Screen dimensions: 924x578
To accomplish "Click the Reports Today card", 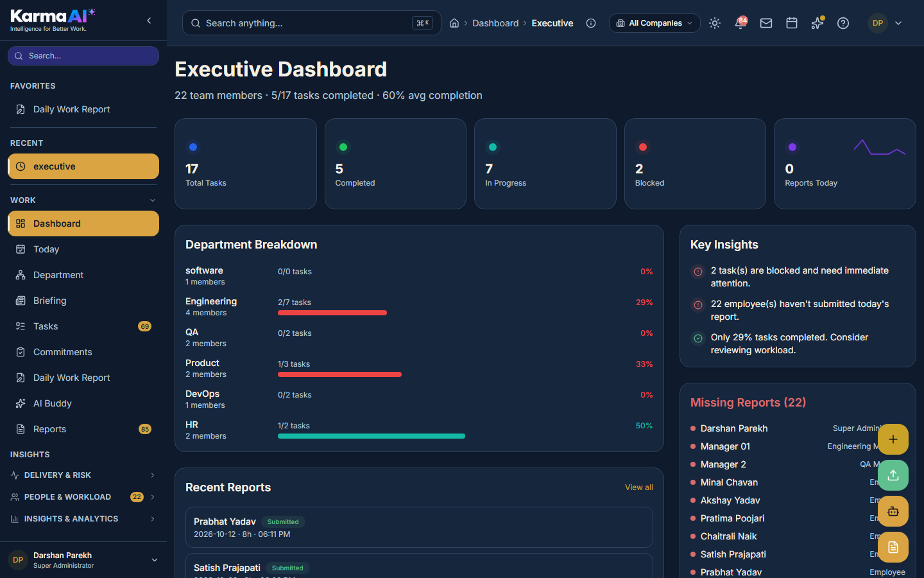I will (x=844, y=164).
